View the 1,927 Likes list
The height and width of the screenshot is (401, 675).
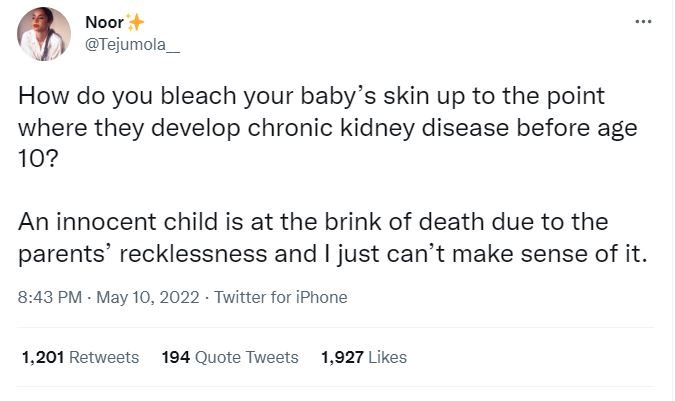pos(364,357)
